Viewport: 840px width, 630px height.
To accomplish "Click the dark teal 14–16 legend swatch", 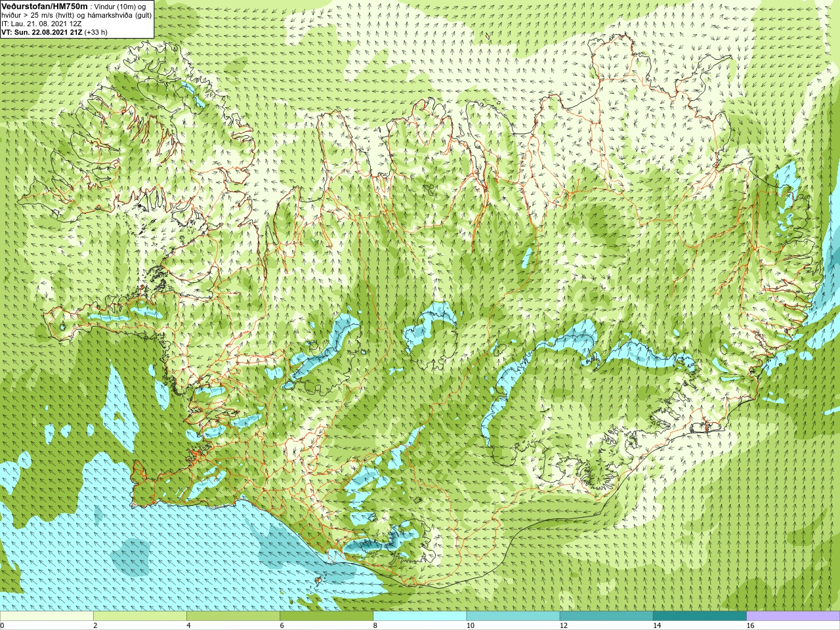I will click(x=700, y=616).
